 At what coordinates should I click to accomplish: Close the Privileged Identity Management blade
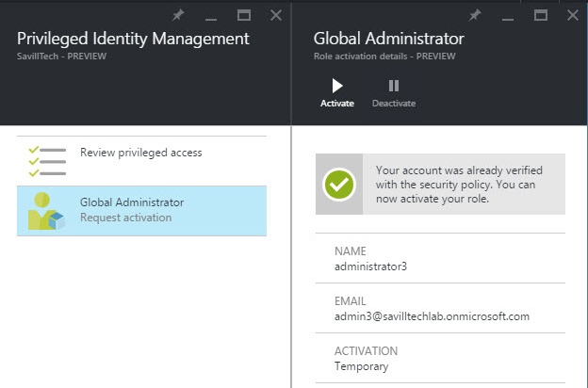click(275, 15)
